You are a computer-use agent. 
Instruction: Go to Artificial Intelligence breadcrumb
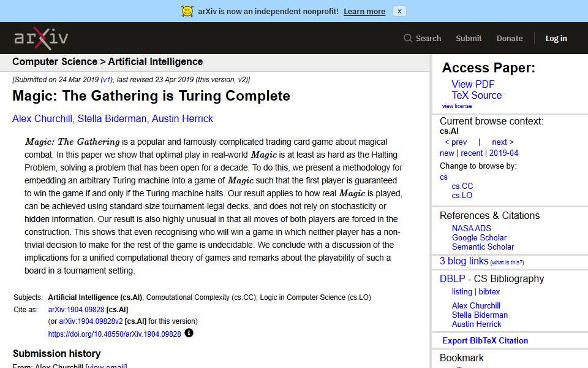point(155,61)
